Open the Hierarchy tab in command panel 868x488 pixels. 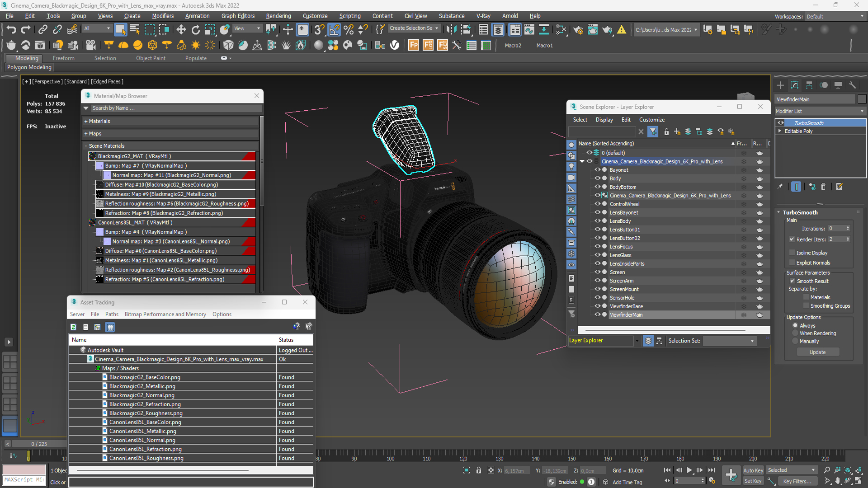pos(809,85)
